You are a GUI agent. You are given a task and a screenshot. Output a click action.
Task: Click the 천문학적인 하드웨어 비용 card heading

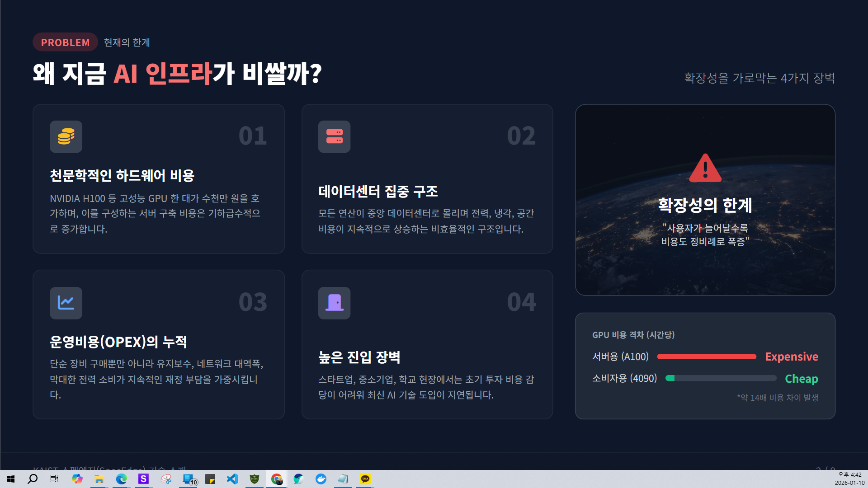(122, 175)
